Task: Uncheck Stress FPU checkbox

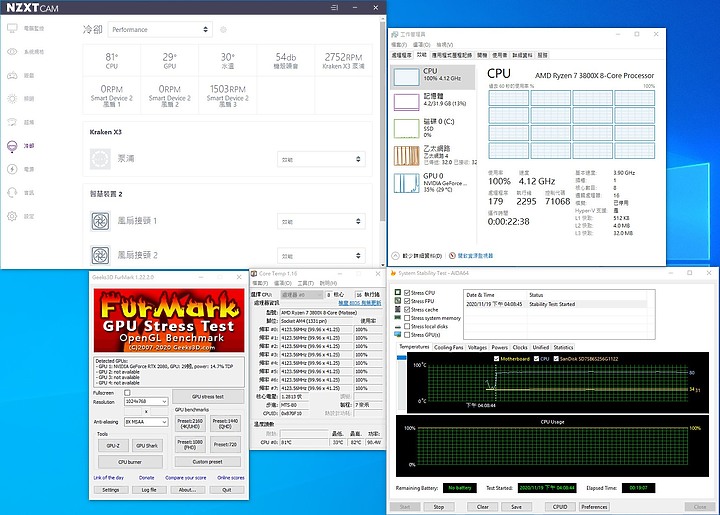Action: [407, 301]
